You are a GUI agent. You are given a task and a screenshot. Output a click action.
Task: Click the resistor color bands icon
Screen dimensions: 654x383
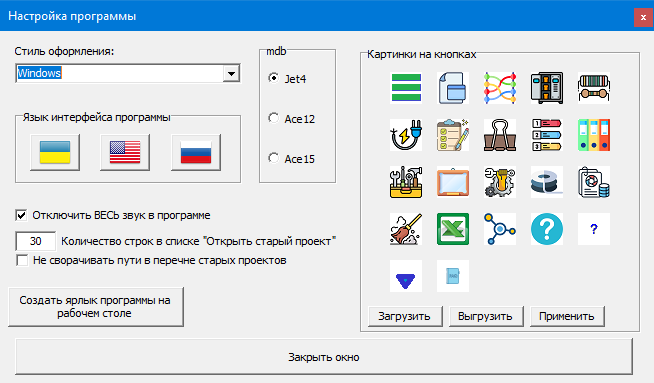pyautogui.click(x=594, y=88)
